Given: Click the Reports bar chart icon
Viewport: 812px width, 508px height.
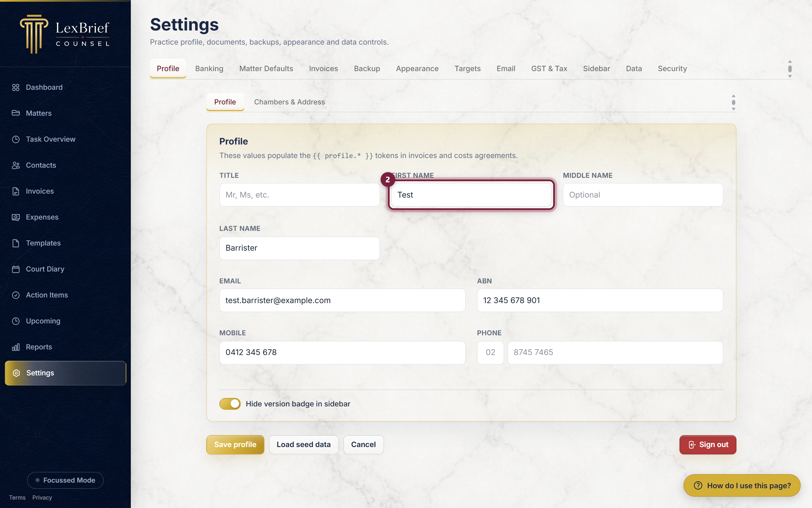Looking at the screenshot, I should coord(16,347).
